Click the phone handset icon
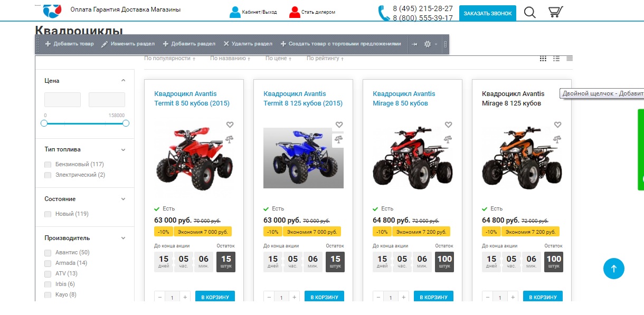This screenshot has height=315, width=644. point(384,13)
